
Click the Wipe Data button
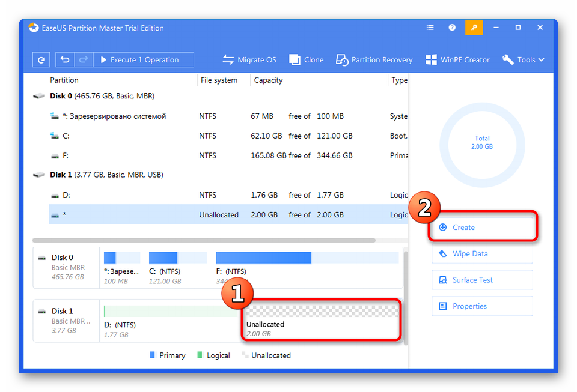coord(482,254)
